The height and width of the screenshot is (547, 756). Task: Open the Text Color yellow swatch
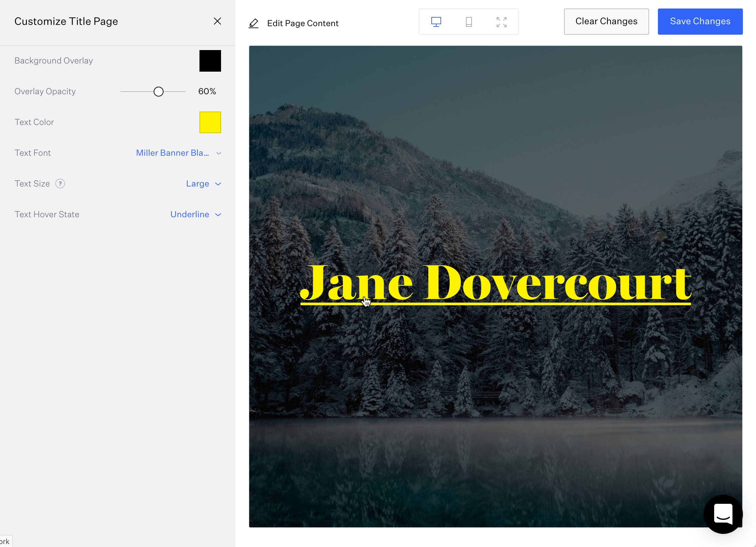coord(210,122)
